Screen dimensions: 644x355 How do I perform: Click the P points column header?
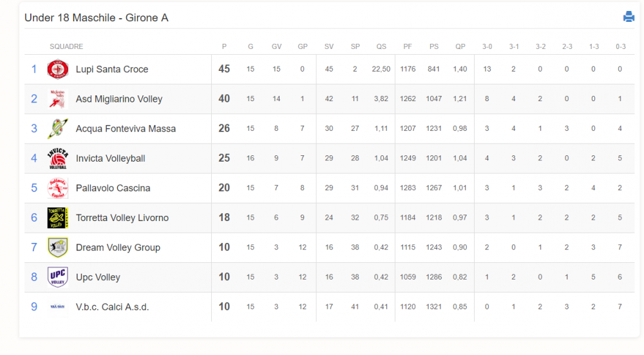coord(224,46)
